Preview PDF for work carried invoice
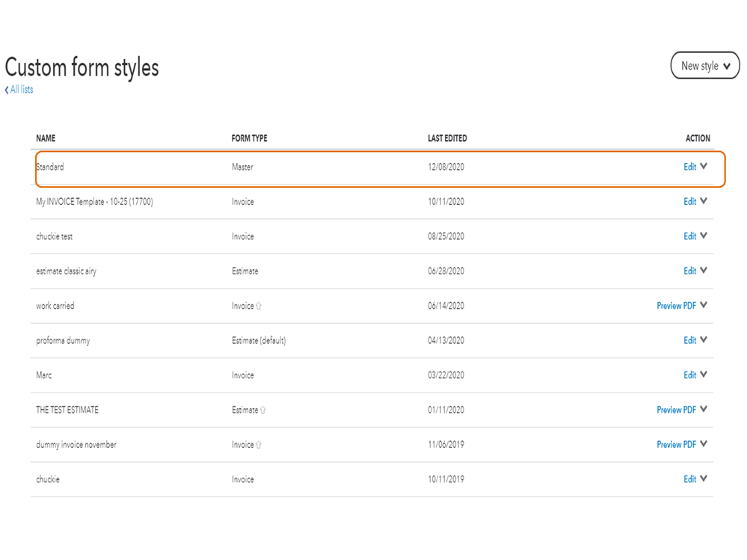This screenshot has width=747, height=560. (676, 305)
